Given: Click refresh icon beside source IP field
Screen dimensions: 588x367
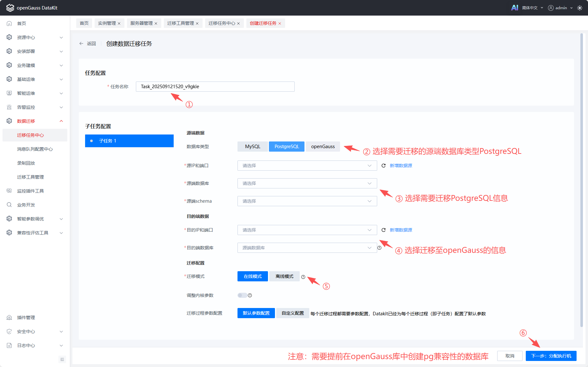Looking at the screenshot, I should point(384,166).
